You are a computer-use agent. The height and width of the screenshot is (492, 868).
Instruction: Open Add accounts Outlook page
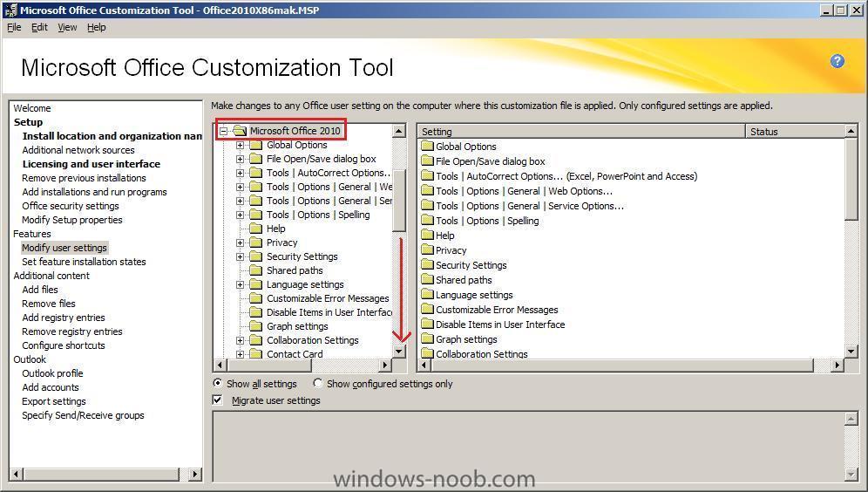[51, 387]
